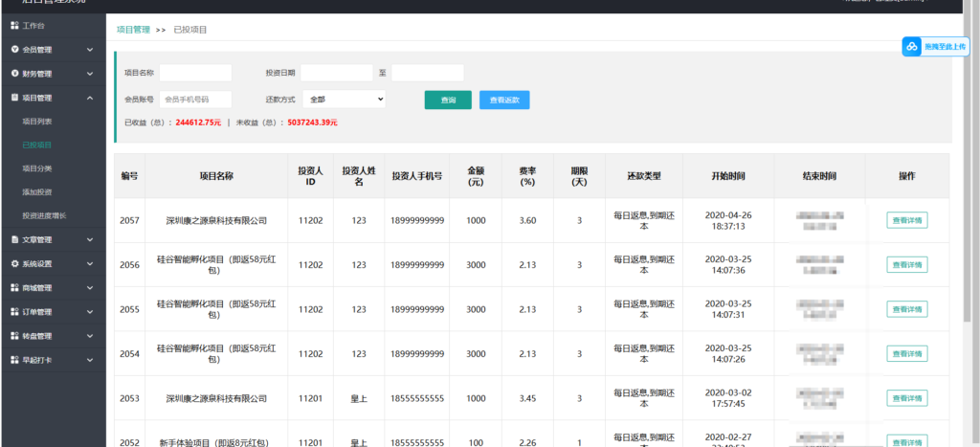This screenshot has height=447, width=980.
Task: Click start time 2020-03-02 17:57:45
Action: click(x=728, y=398)
